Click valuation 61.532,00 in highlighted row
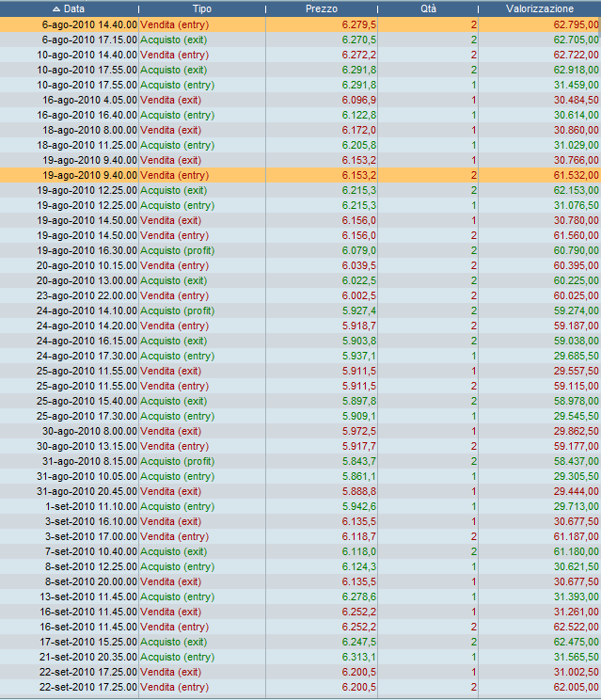601x700 pixels. pos(576,175)
